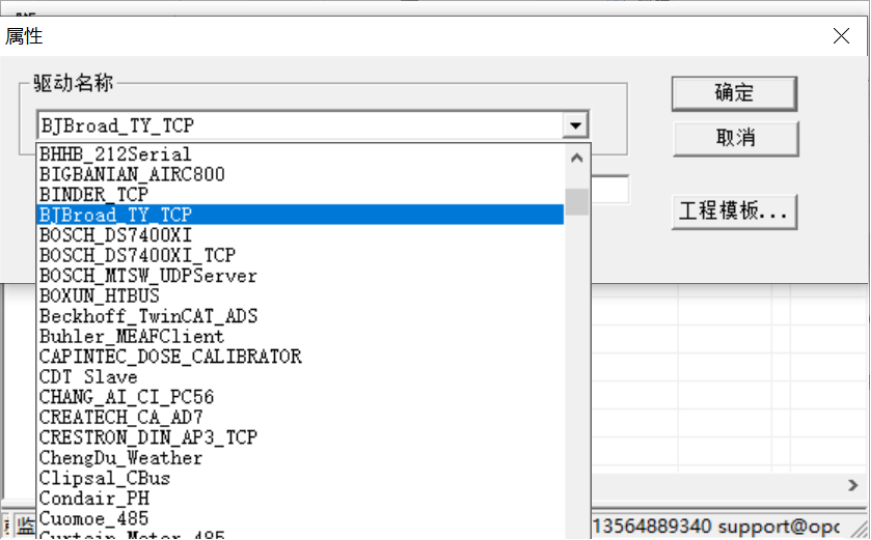Image resolution: width=871 pixels, height=540 pixels.
Task: Select BOSCH_DS7400XI driver
Action: [x=300, y=235]
